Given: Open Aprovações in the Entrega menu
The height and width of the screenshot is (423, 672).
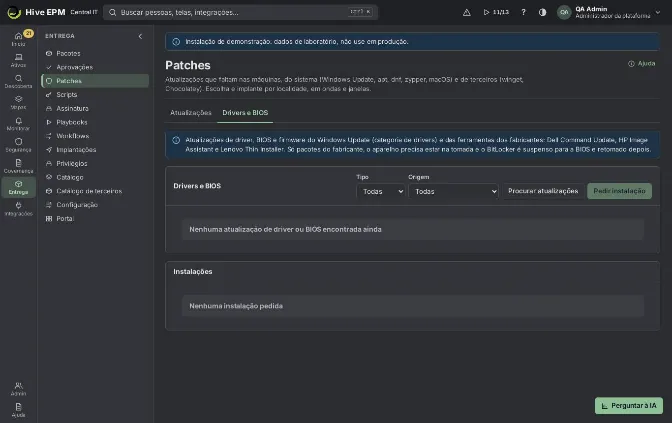Looking at the screenshot, I should (95, 67).
